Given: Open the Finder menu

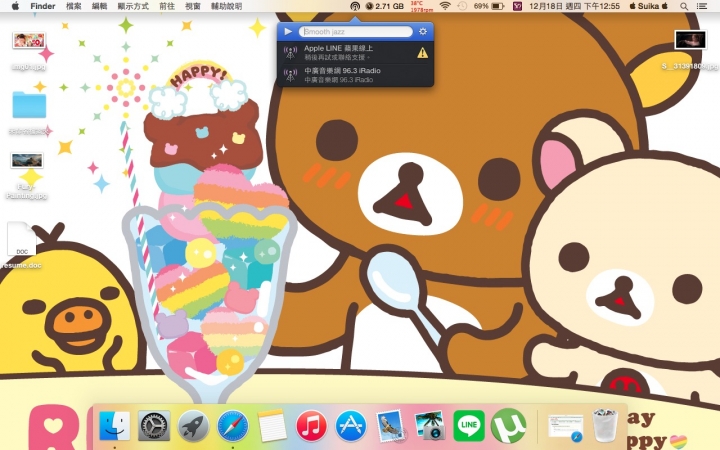Looking at the screenshot, I should (43, 6).
